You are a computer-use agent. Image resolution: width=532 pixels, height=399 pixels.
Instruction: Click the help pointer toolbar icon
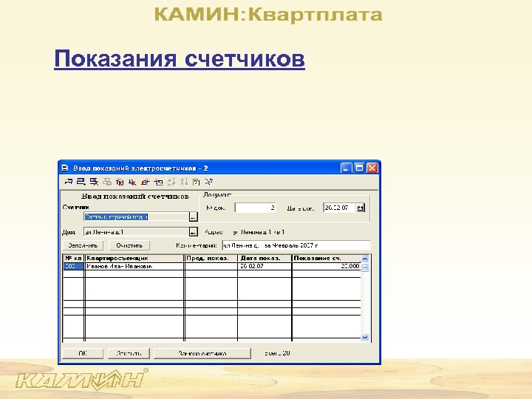(209, 182)
